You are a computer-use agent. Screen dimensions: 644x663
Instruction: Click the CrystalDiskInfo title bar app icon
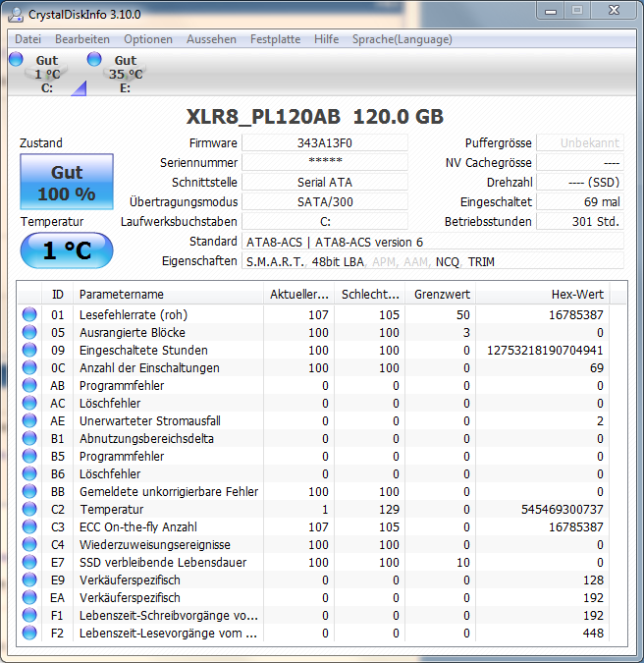click(x=16, y=15)
